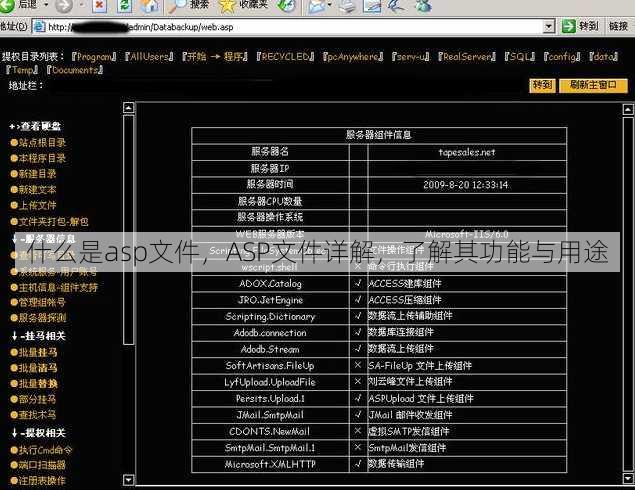
Task: Open the 『Program』 directory link
Action: (94, 56)
